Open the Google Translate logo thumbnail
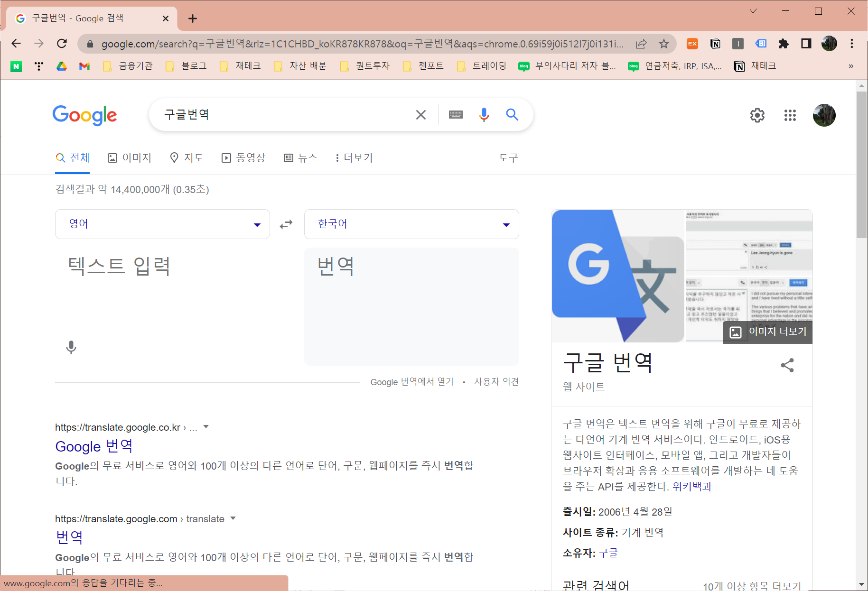 618,276
